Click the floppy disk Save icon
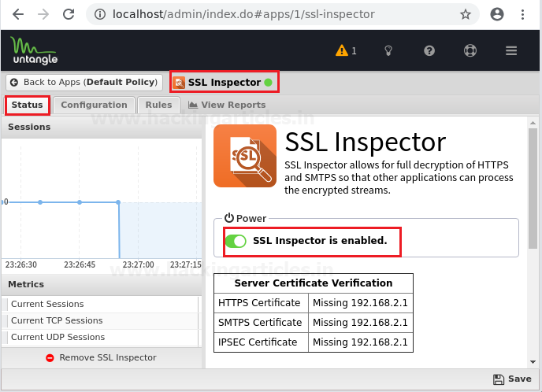This screenshot has height=392, width=542. click(x=499, y=379)
